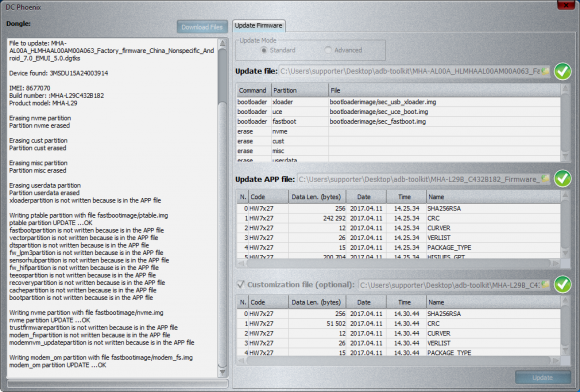Click 'Device found: 3MSDU15A24003914' log line
580x392 pixels.
coord(58,73)
